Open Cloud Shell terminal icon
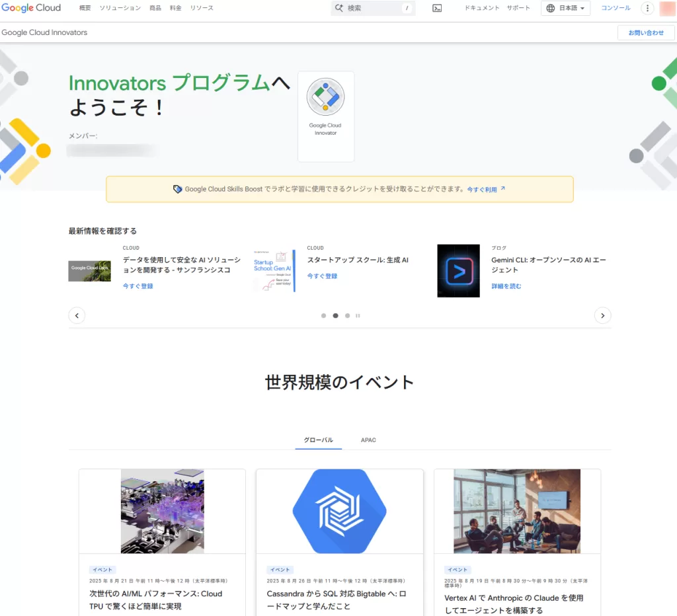This screenshot has width=677, height=616. tap(437, 9)
